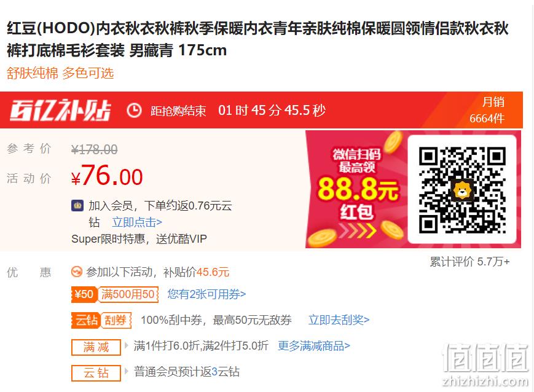Click the 百亿补贴 logo banner
534x392 pixels.
60,111
